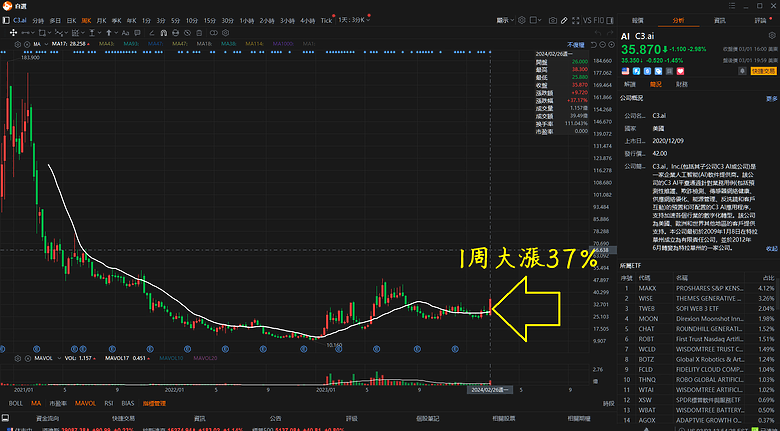Expand the MAVOL indicator selector dropdown
Screen dimensions: 780x431
pyautogui.click(x=59, y=358)
